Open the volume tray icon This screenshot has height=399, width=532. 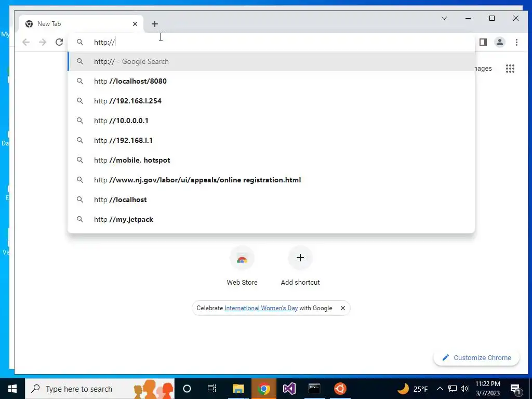[x=464, y=389]
